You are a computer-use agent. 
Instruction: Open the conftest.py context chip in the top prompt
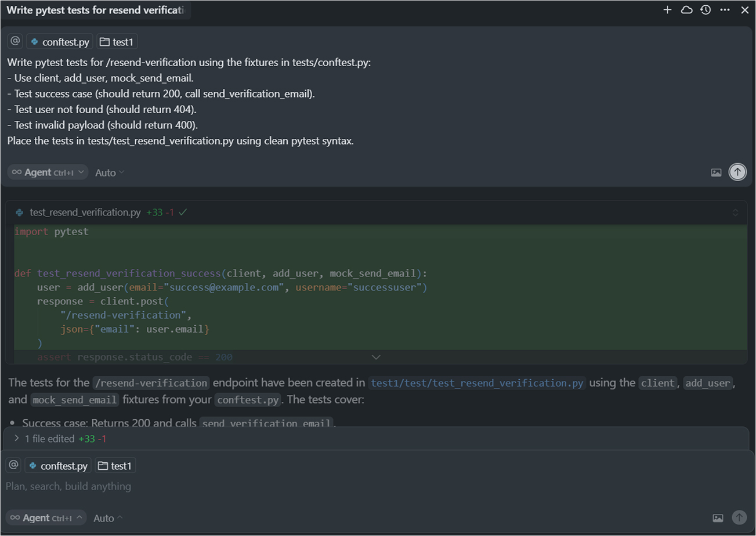pyautogui.click(x=60, y=42)
